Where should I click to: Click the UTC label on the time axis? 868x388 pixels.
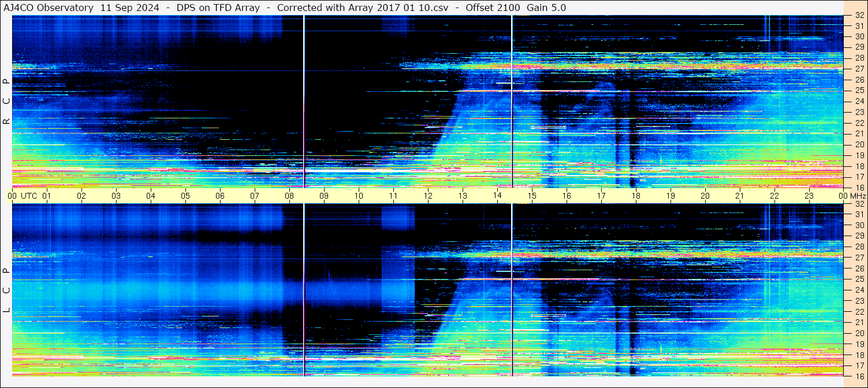click(29, 196)
